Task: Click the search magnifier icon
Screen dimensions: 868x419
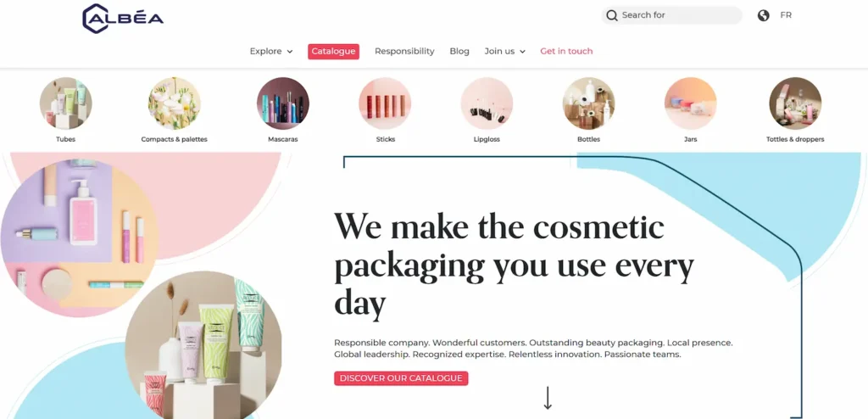Action: [x=612, y=15]
